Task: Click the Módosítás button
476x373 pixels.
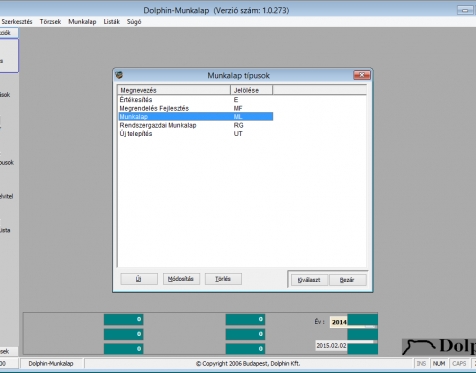Action: pos(181,279)
